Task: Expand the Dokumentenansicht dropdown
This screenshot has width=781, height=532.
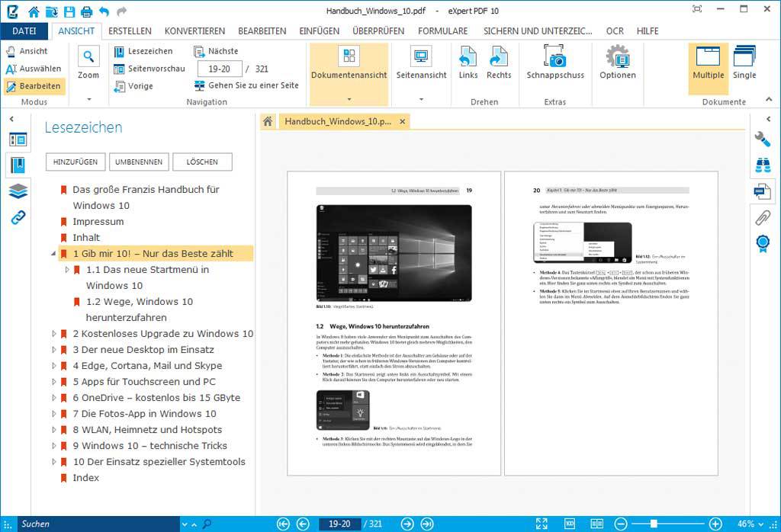Action: click(349, 99)
